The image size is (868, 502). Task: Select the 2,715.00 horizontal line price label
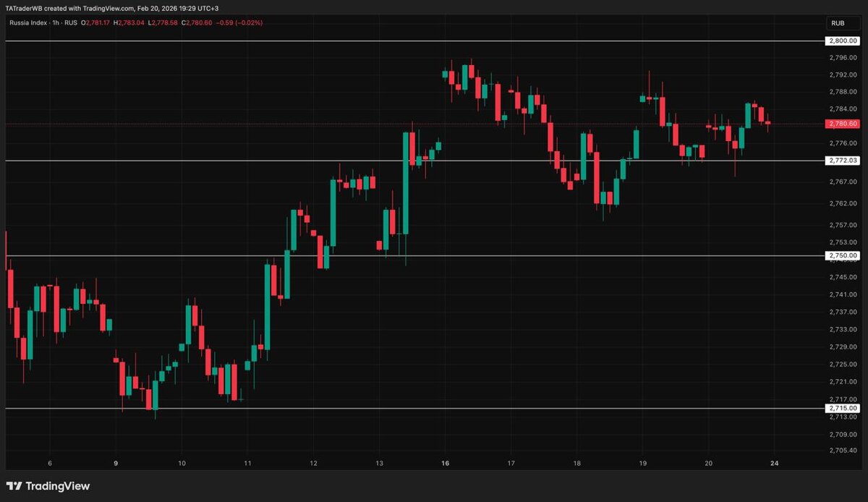pyautogui.click(x=842, y=408)
